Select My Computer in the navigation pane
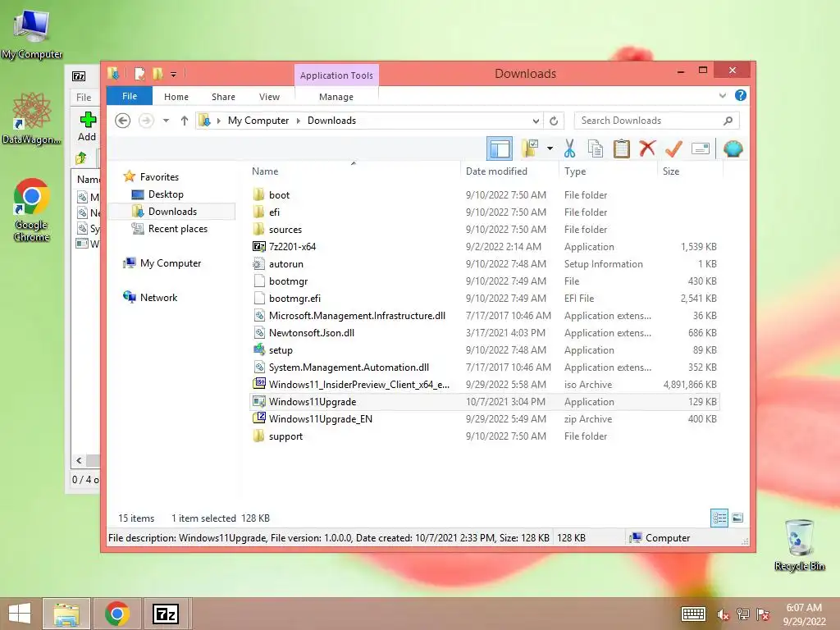Image resolution: width=840 pixels, height=630 pixels. pos(171,263)
